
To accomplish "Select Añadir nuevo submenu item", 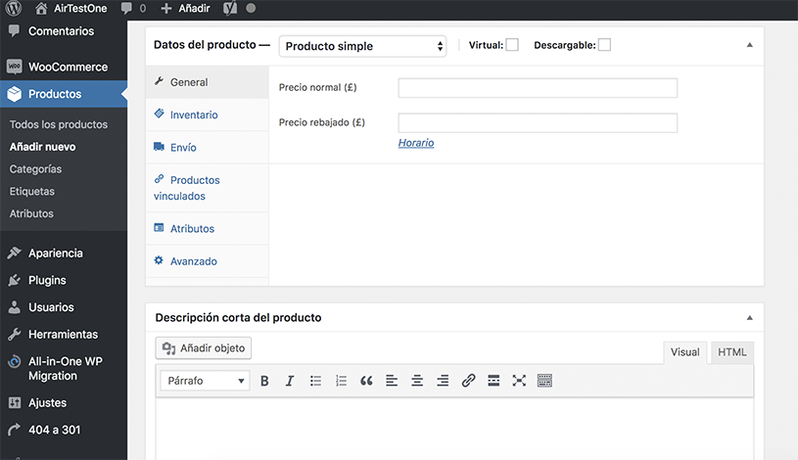I will [43, 147].
